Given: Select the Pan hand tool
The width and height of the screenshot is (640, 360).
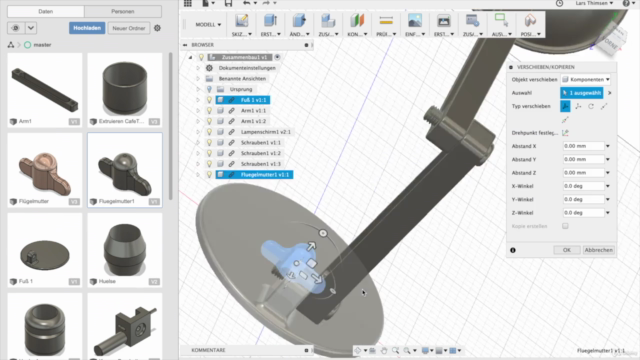Looking at the screenshot, I should click(384, 350).
